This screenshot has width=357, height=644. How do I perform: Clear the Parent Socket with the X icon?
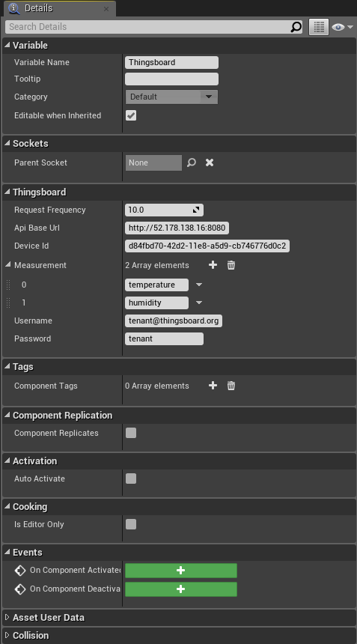point(210,162)
